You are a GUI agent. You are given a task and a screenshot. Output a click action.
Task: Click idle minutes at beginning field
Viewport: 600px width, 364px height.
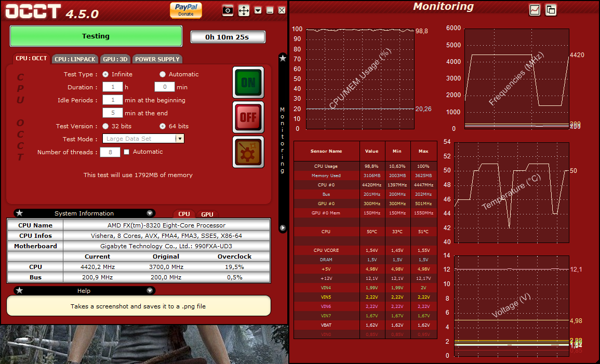[x=113, y=100]
